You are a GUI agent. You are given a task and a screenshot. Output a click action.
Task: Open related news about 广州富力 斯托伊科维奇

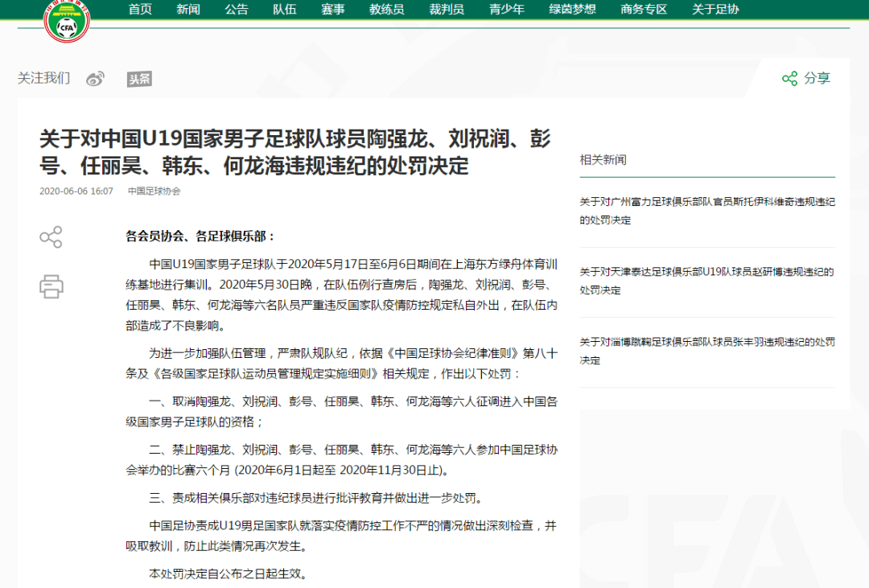pyautogui.click(x=707, y=211)
